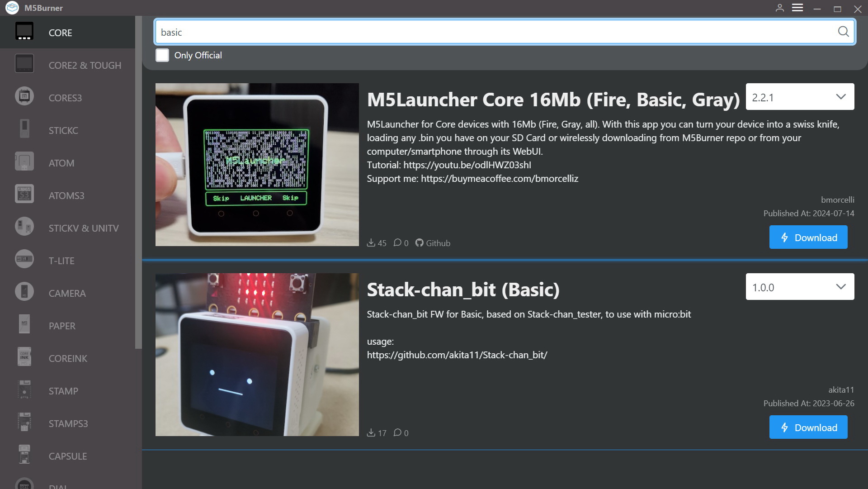Switch to the STICKV & UNITV category label
Screen dimensions: 868x489
point(84,228)
